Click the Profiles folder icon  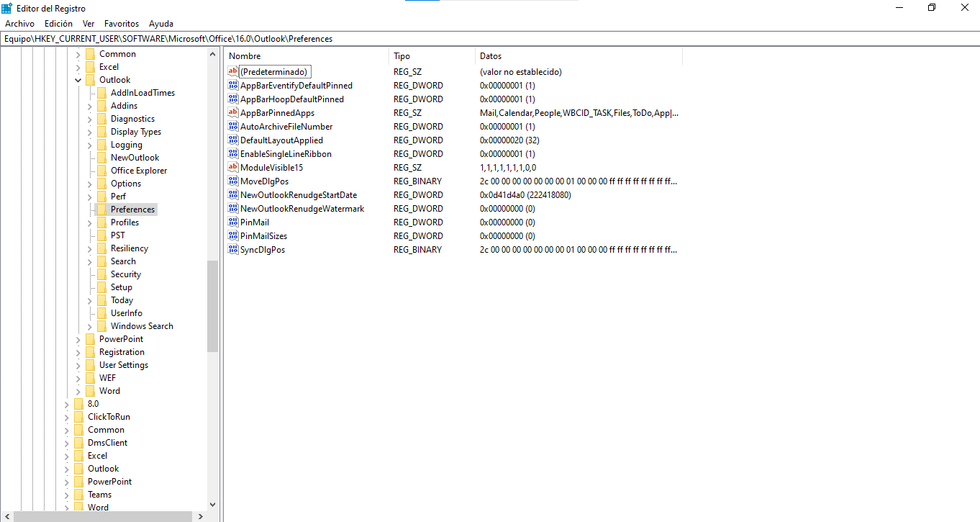click(101, 222)
